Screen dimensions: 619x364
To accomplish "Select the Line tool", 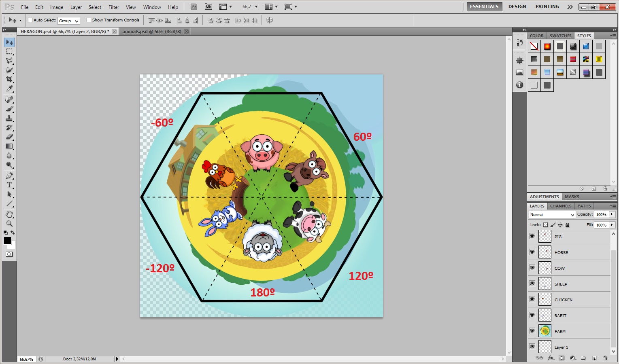I will coord(9,203).
